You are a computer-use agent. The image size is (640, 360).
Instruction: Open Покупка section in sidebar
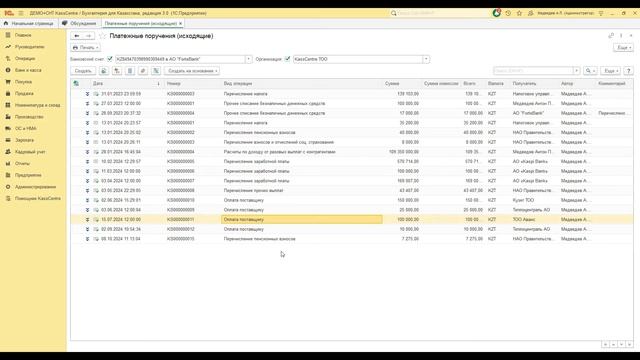click(23, 82)
